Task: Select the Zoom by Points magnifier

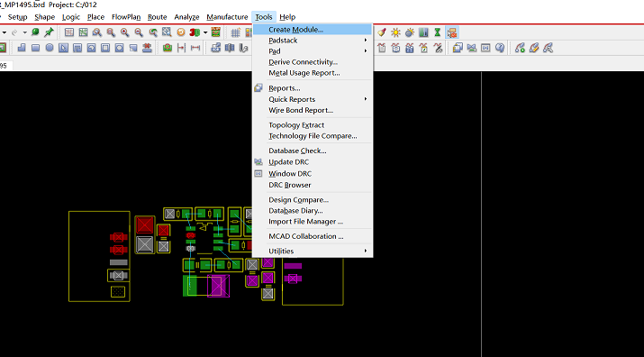Action: (97, 32)
